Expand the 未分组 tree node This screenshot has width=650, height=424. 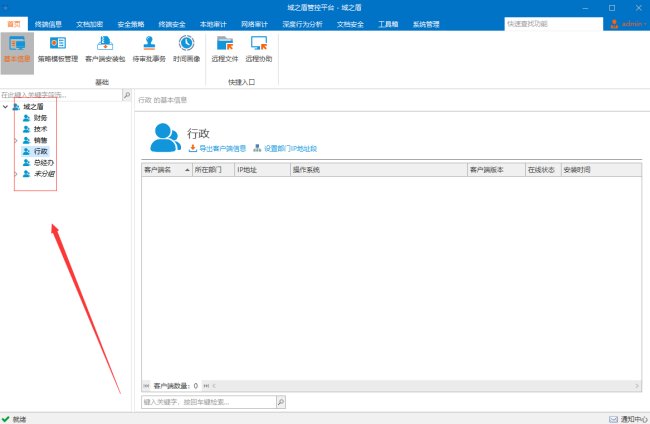(x=16, y=174)
